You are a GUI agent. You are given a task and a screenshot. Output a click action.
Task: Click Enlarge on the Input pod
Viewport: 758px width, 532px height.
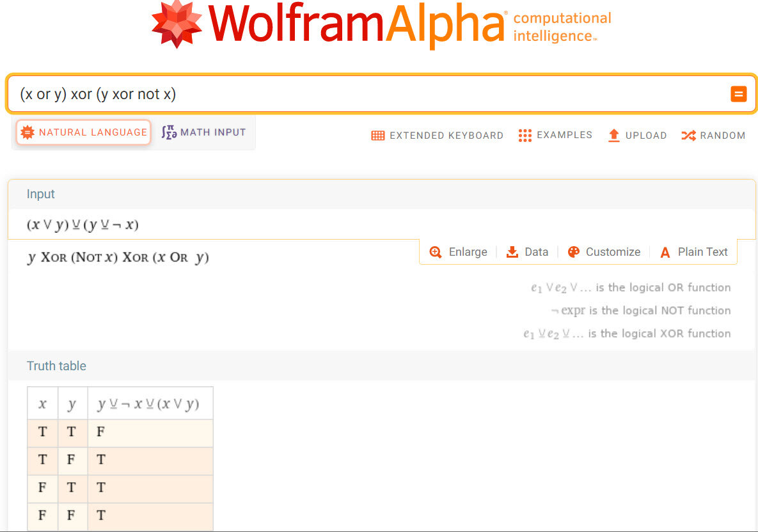[x=458, y=252]
